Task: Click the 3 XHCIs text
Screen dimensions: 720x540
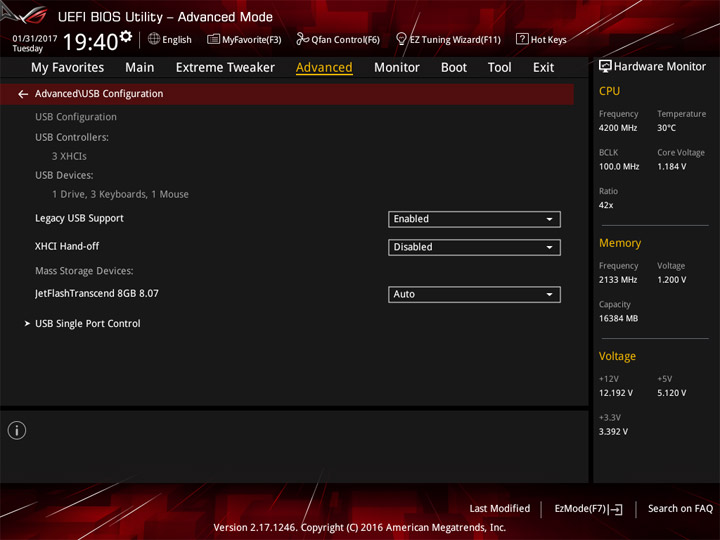Action: [69, 157]
